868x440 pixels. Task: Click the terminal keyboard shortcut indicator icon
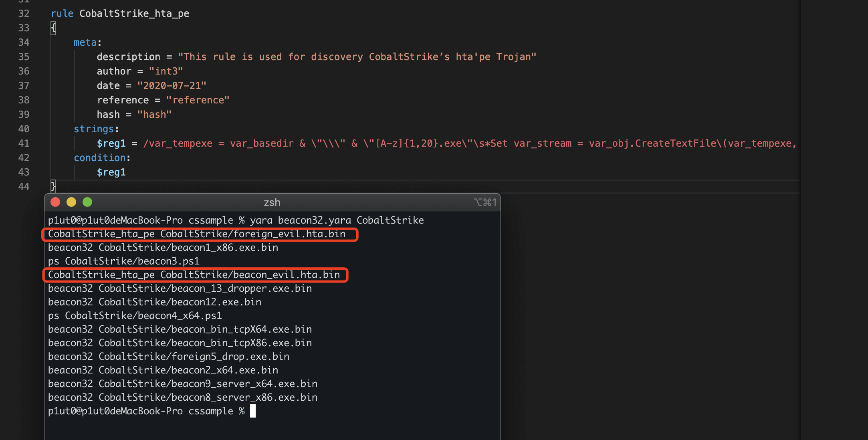click(485, 202)
